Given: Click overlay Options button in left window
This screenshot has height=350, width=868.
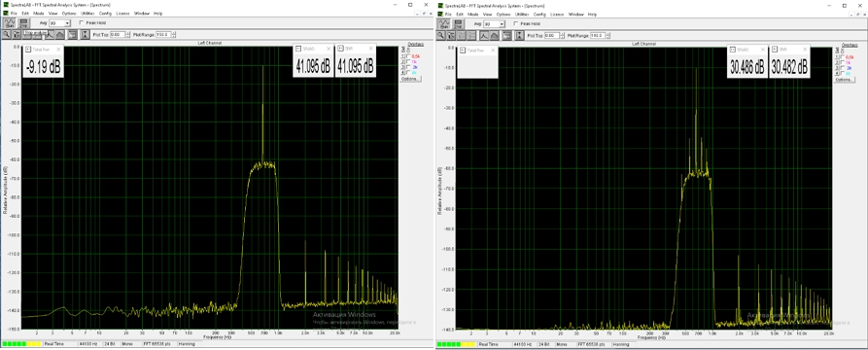Looking at the screenshot, I should [x=410, y=79].
